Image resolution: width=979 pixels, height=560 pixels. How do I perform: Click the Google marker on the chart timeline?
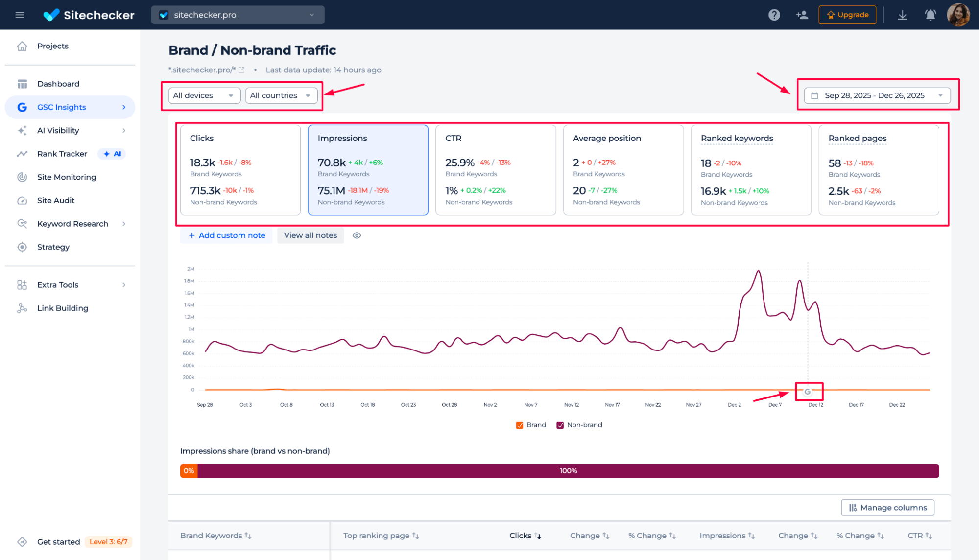click(809, 392)
